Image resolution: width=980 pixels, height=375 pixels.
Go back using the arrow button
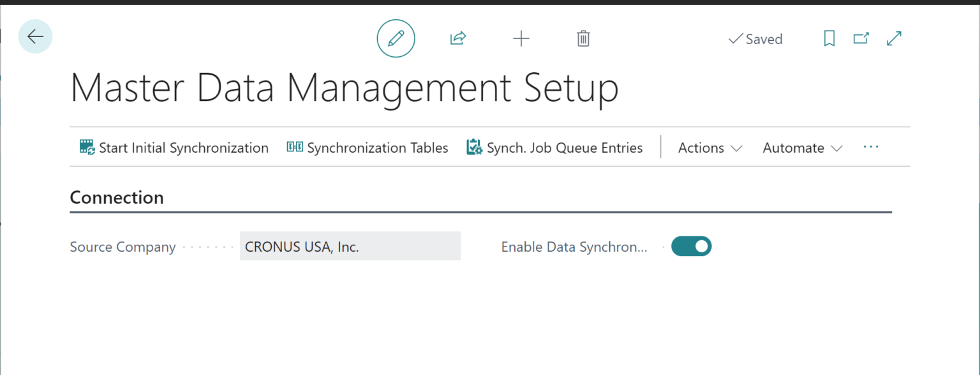(35, 36)
